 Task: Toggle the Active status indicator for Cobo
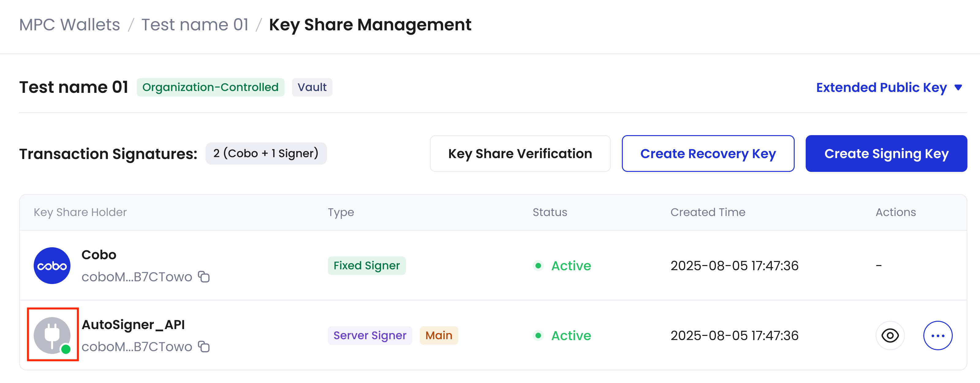coord(538,266)
